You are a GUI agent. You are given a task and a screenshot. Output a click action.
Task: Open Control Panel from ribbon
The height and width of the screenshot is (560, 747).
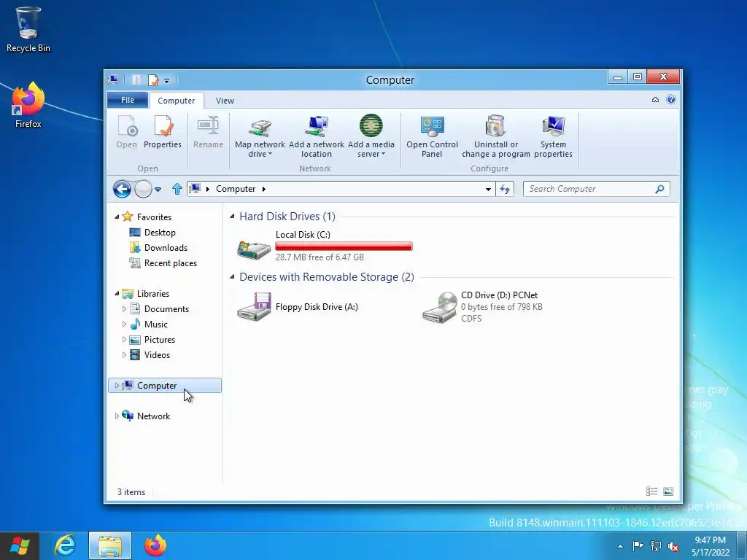tap(432, 136)
